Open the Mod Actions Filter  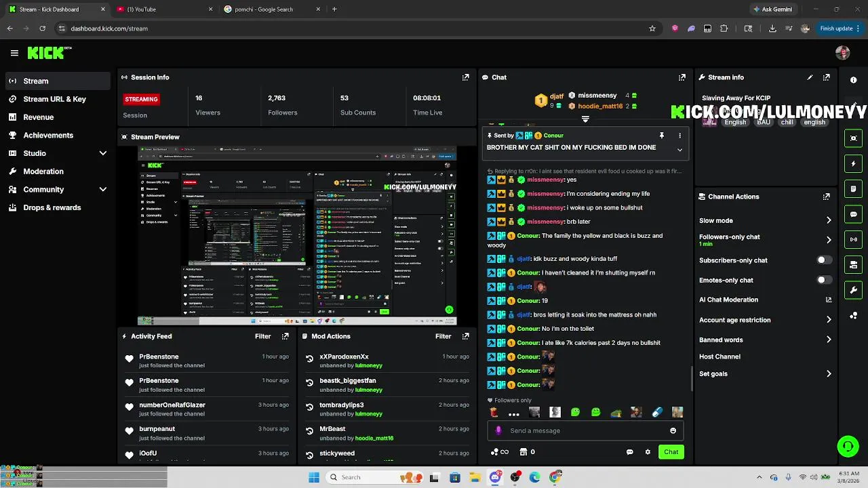pyautogui.click(x=443, y=336)
